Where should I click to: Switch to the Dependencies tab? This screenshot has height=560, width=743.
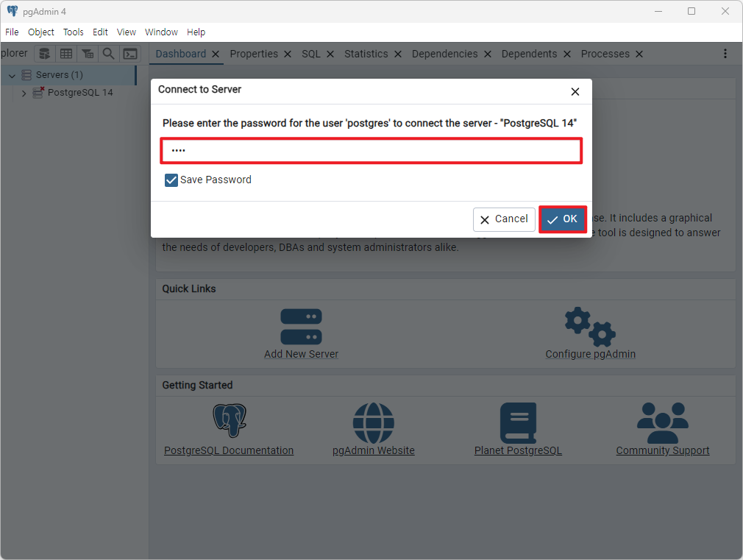[445, 54]
